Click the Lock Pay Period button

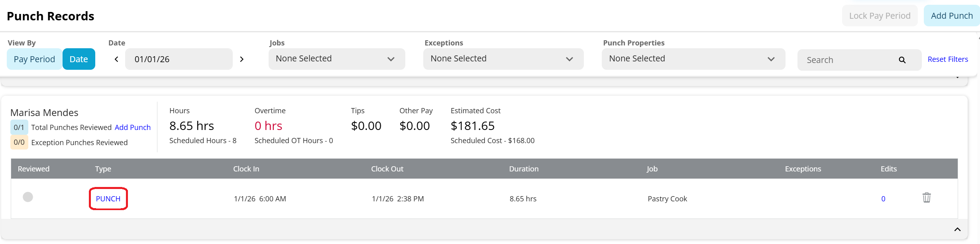(880, 16)
